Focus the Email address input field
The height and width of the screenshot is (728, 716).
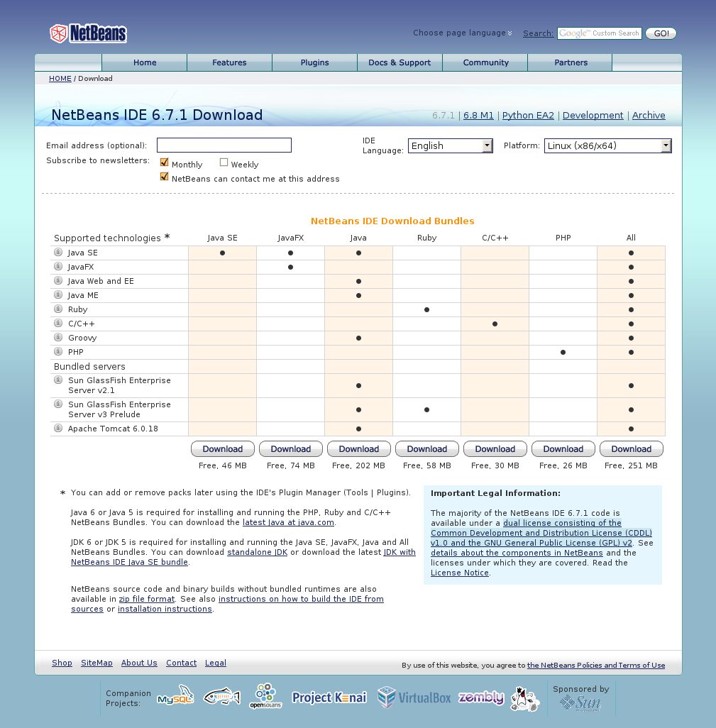224,145
